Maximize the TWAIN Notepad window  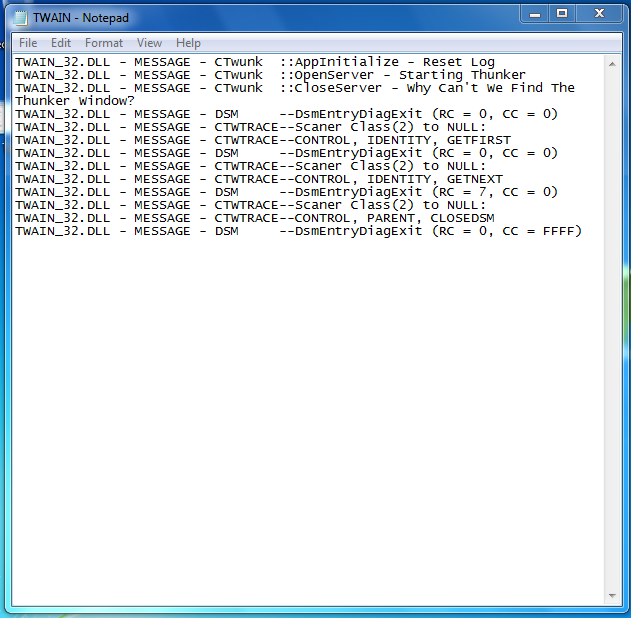click(x=562, y=14)
